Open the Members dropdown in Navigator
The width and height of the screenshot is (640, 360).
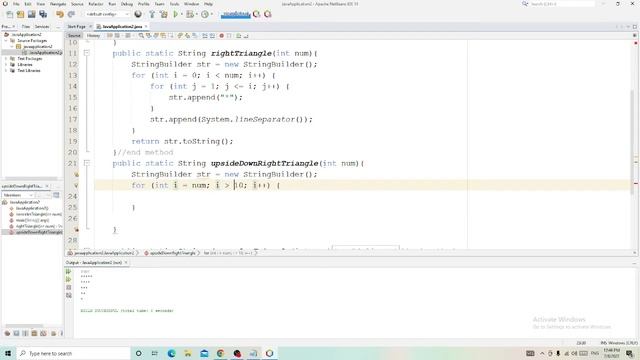pyautogui.click(x=18, y=195)
